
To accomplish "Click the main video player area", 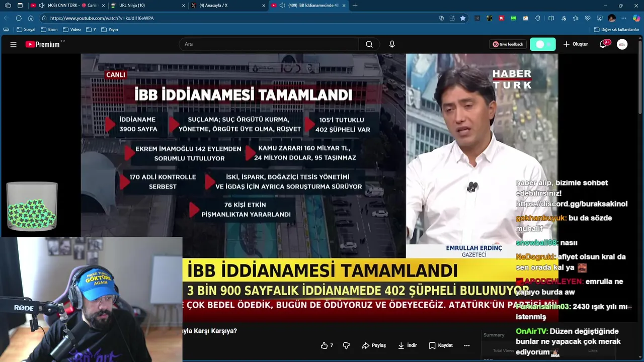I will click(319, 189).
